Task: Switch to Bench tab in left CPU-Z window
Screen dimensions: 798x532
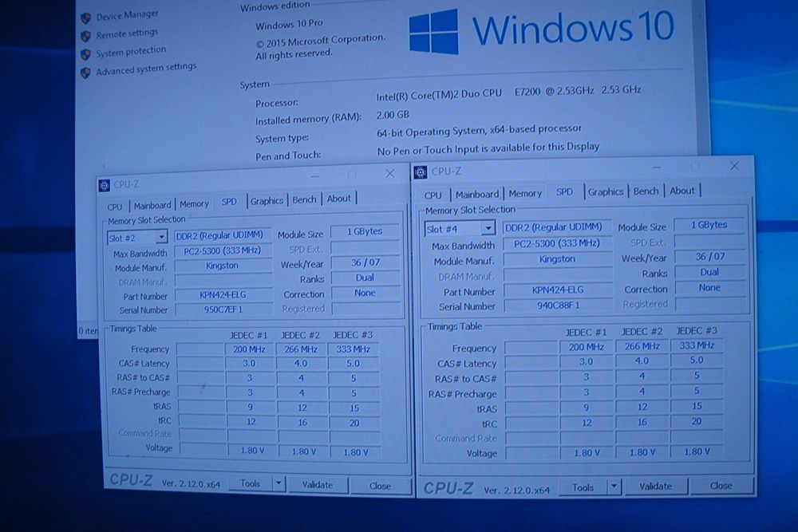Action: point(304,199)
